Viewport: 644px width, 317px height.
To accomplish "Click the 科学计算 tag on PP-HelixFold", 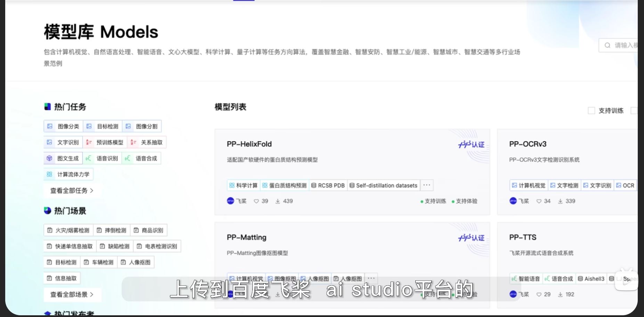I will (x=243, y=185).
